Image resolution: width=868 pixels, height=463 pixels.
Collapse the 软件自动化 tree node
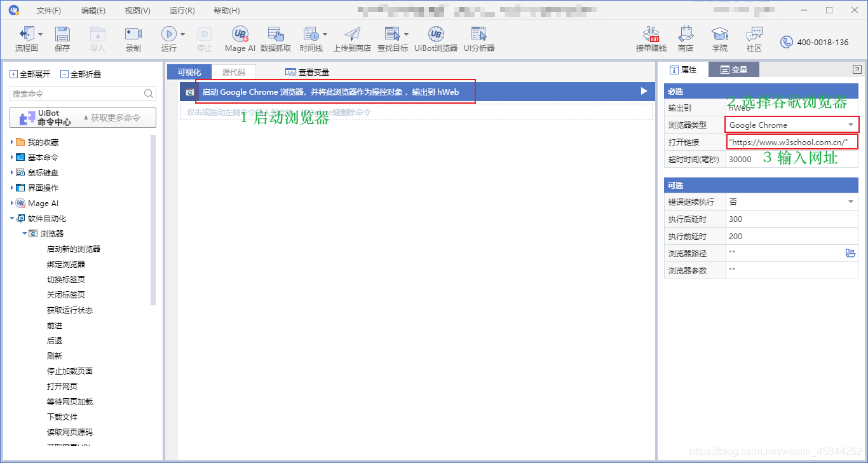pos(12,218)
